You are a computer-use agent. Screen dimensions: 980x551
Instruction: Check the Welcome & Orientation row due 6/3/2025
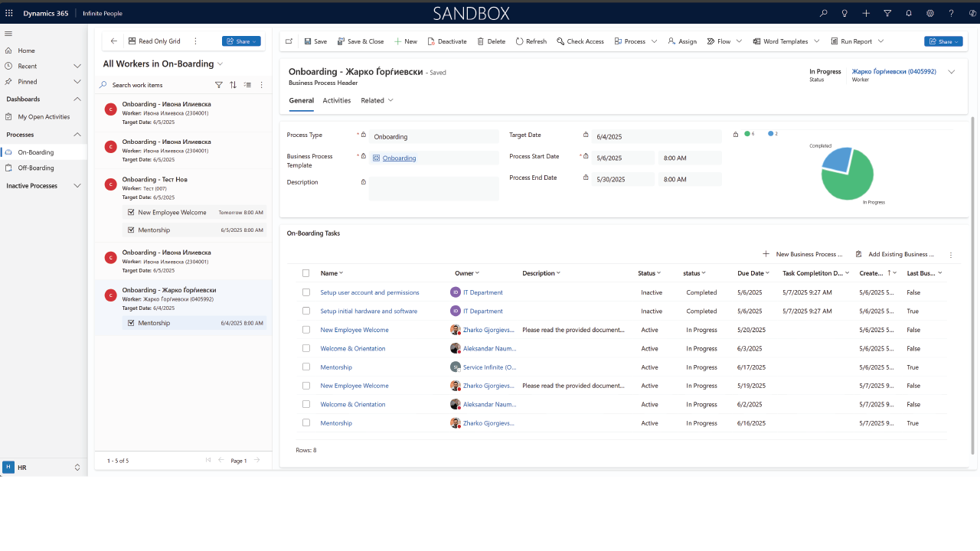[x=306, y=348]
